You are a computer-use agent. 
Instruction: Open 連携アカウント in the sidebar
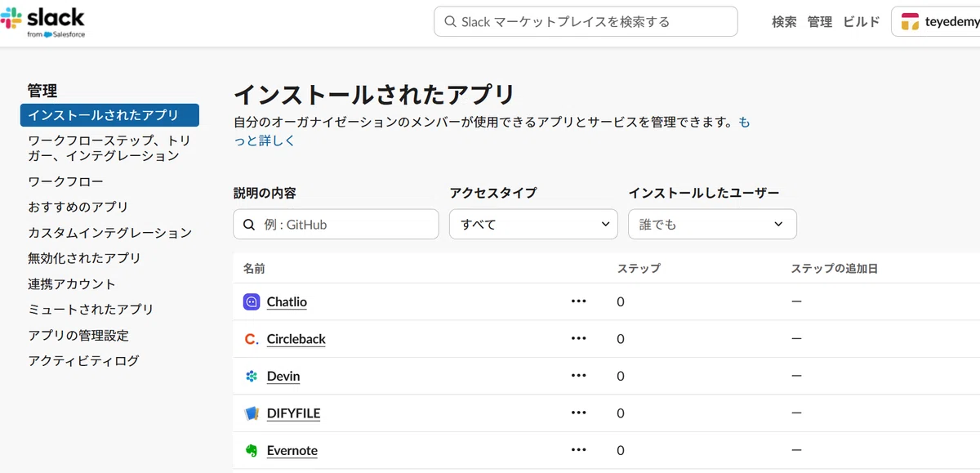click(x=72, y=283)
